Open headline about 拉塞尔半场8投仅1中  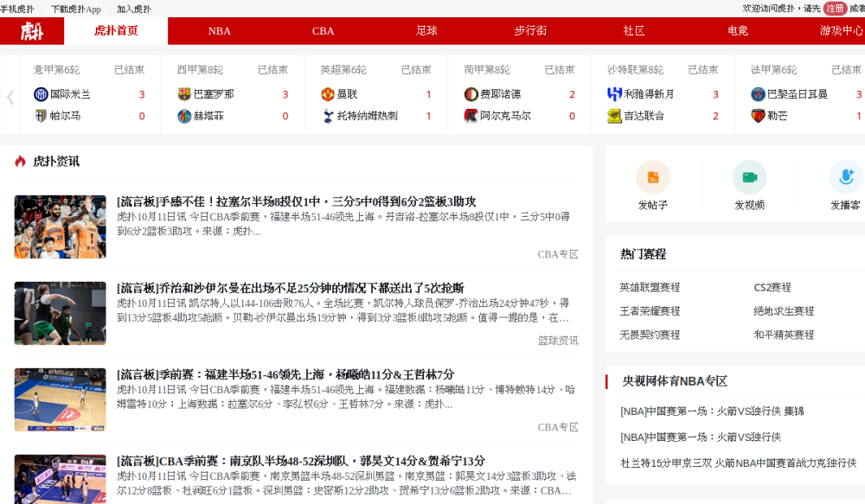296,201
